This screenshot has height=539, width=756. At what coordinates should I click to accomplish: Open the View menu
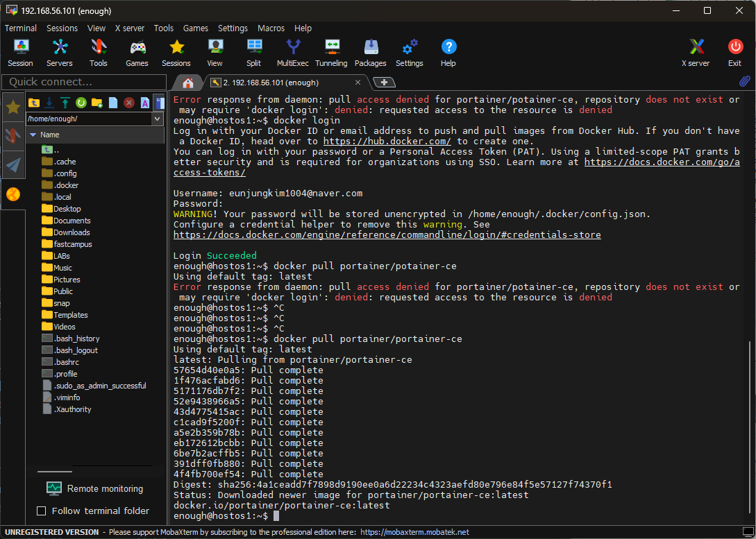point(96,28)
